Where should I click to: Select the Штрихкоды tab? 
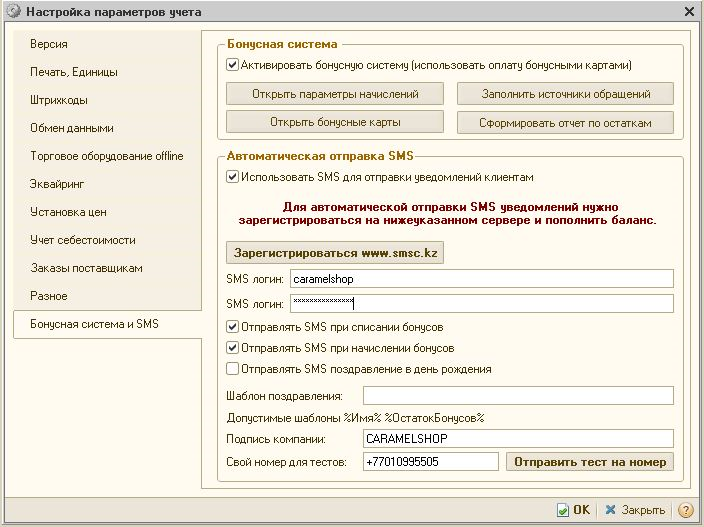[108, 100]
